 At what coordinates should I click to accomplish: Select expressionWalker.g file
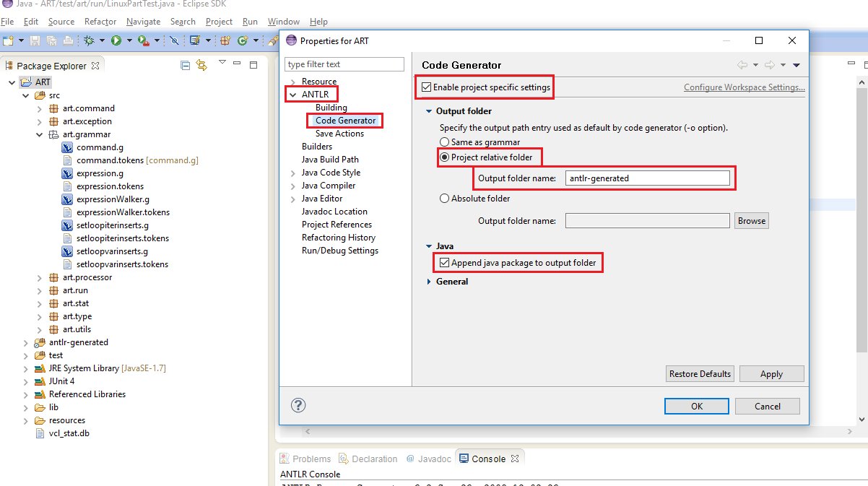coord(105,199)
